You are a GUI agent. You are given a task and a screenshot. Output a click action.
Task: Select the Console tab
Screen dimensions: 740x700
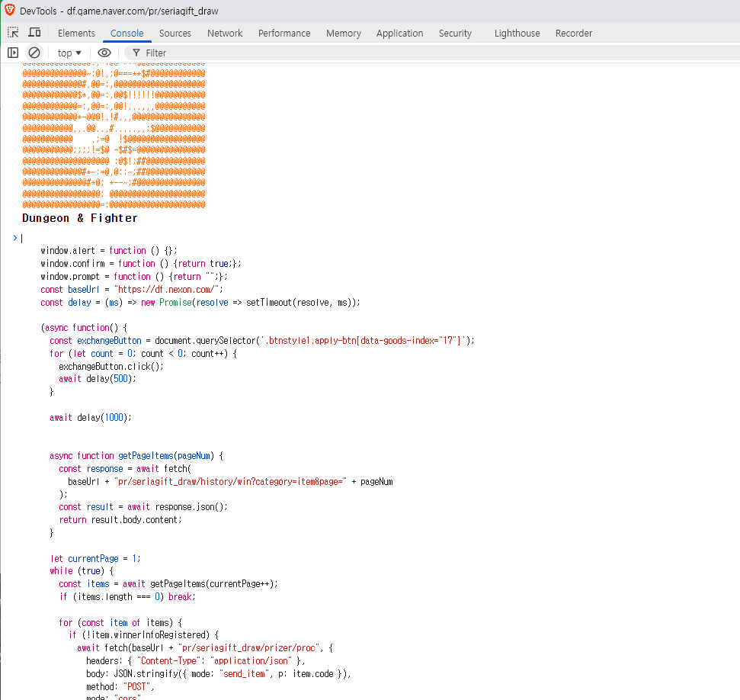point(127,33)
